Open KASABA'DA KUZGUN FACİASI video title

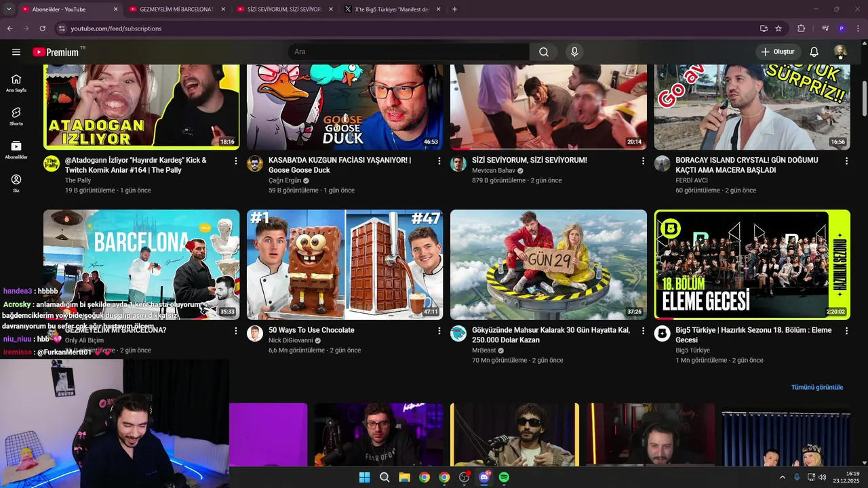tap(340, 165)
